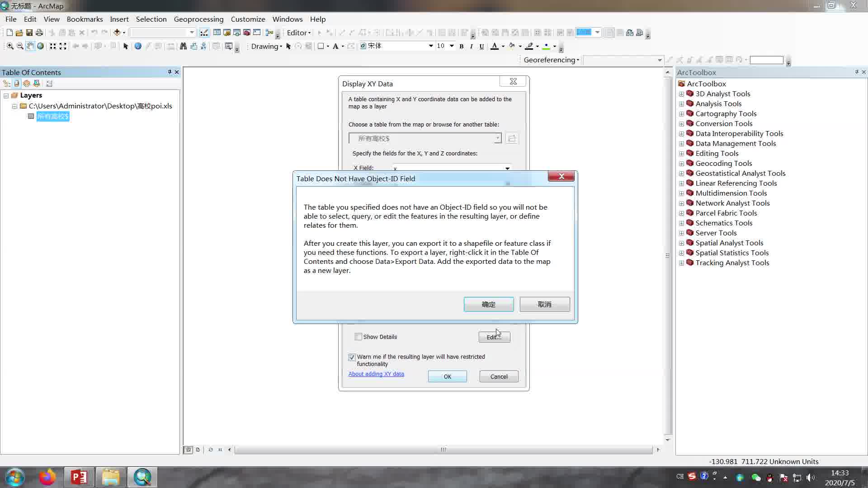
Task: Open the Drawing dropdown menu
Action: pos(266,46)
